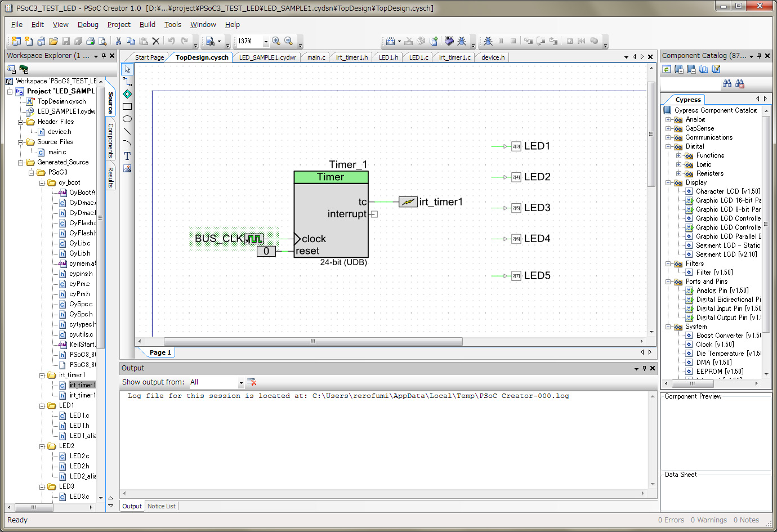The image size is (777, 532).
Task: Collapse the cy_boot folder node
Action: [42, 183]
